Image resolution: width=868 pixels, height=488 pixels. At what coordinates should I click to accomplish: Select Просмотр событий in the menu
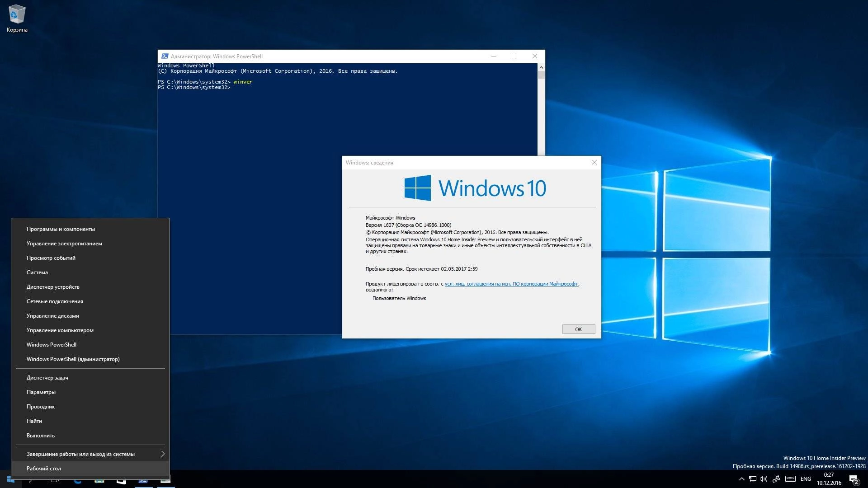point(90,258)
